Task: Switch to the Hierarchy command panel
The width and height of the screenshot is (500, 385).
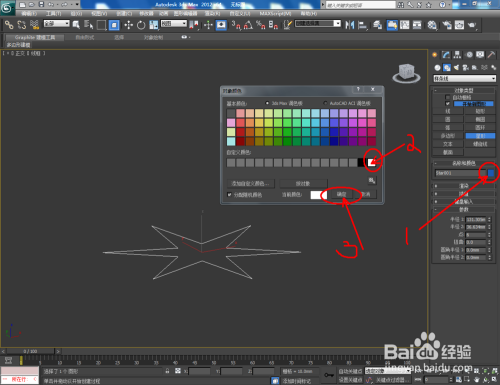Action: (457, 55)
